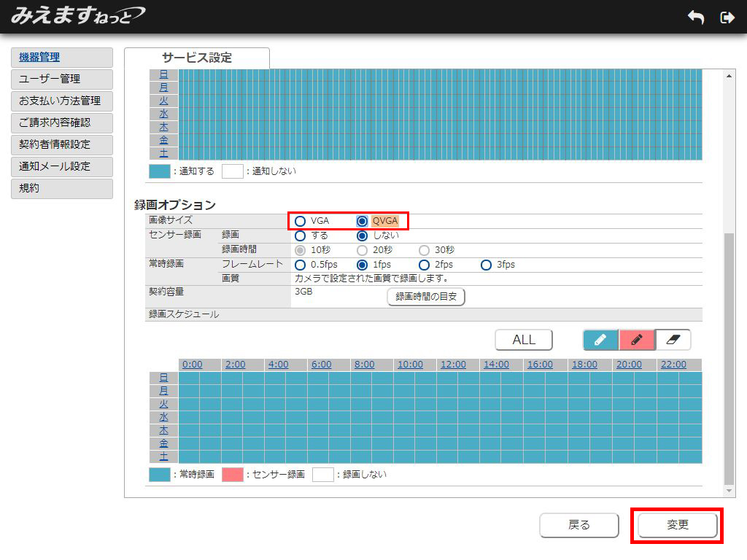Select VGA image size option
This screenshot has height=560, width=747.
301,221
